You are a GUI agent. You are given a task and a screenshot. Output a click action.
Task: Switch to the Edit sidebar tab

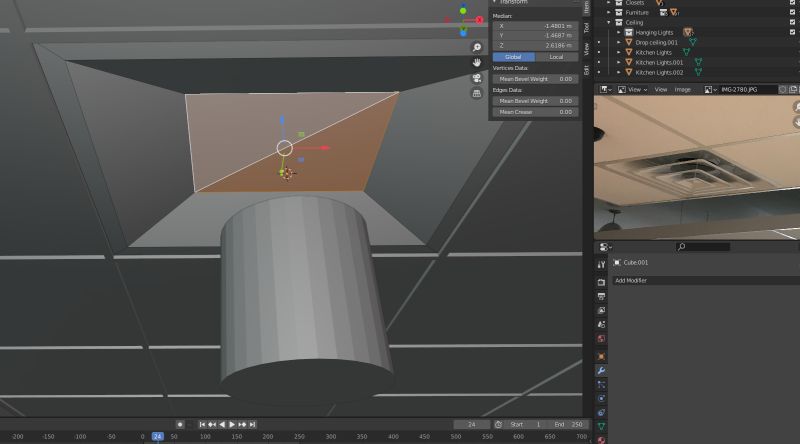tap(587, 70)
